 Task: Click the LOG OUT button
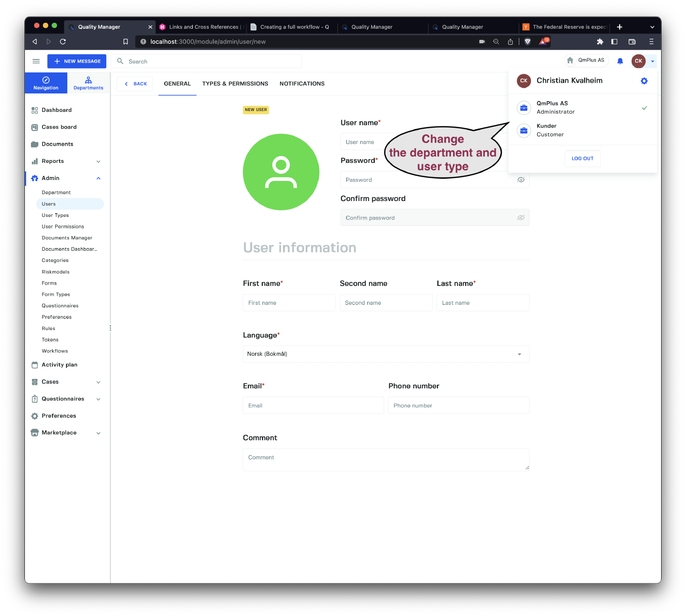[x=582, y=159]
